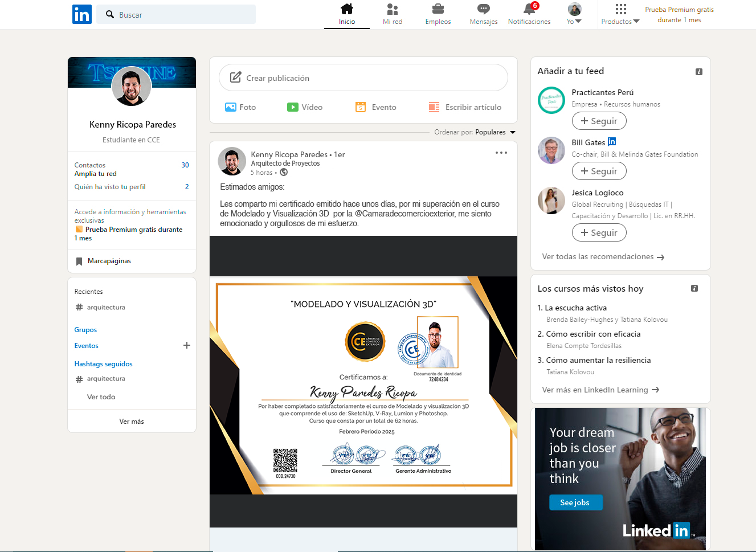Follow Jesica Logioco with Seguir
Image resolution: width=756 pixels, height=552 pixels.
point(599,232)
